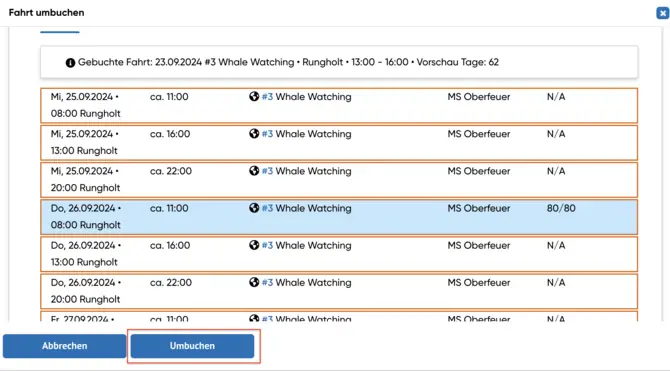
Task: Click globe icon in 26.09 13:00 row
Action: pos(254,245)
